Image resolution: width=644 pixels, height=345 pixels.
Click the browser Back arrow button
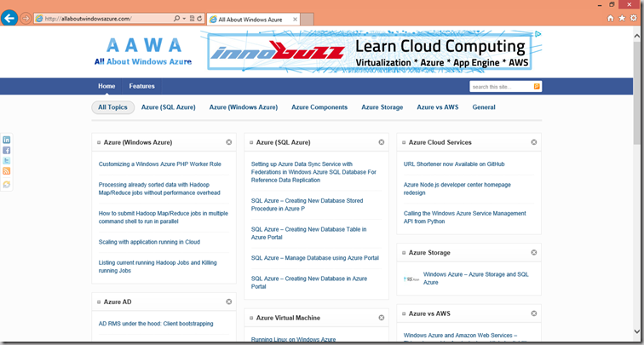(x=9, y=18)
